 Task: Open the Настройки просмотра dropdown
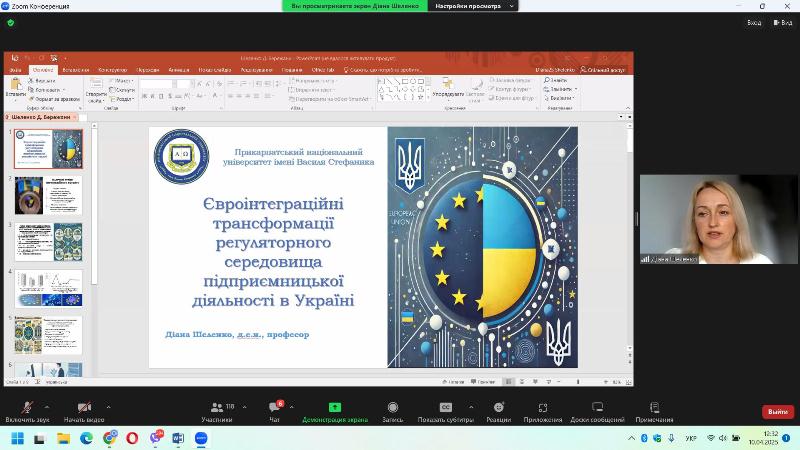coord(472,6)
